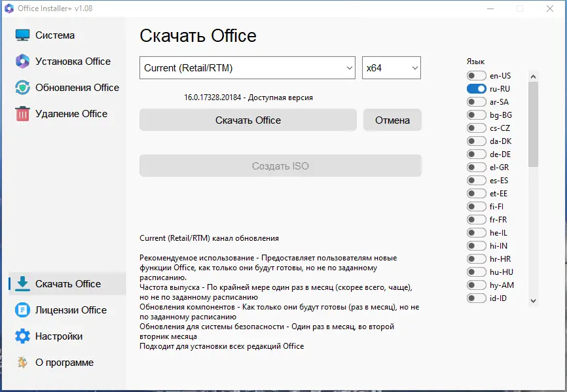Click the 'Current (Retail/RTM) канал обновления' text

point(209,238)
